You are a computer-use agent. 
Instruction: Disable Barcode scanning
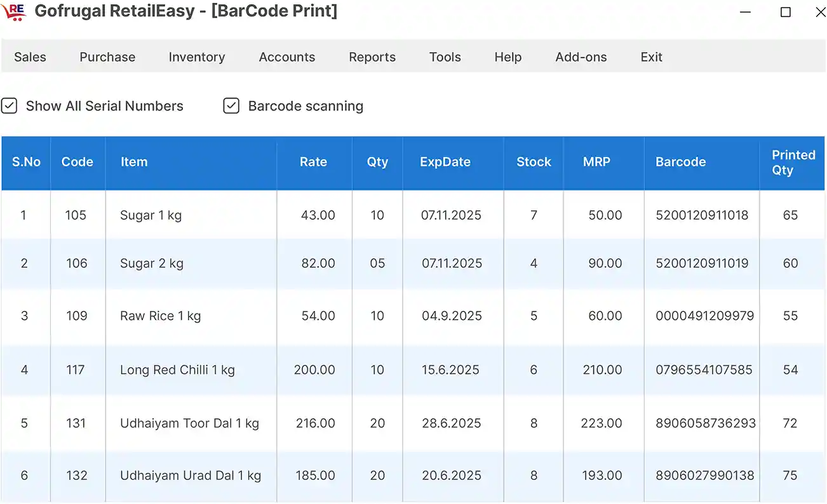(x=231, y=105)
